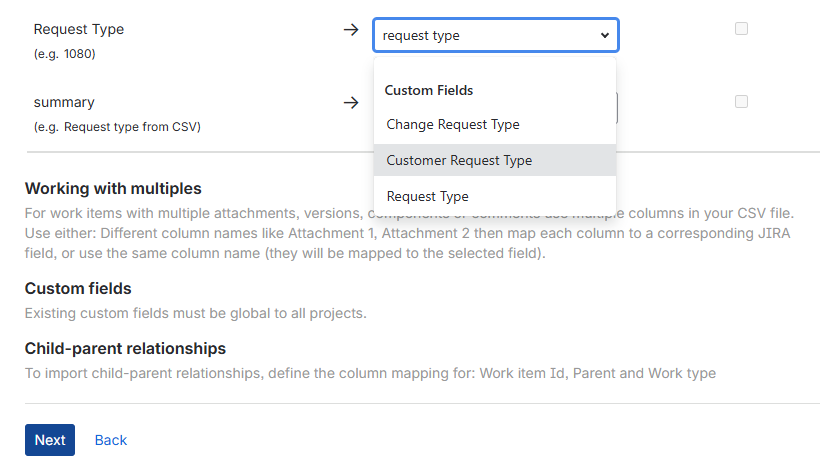Click the 'Working with multiples' heading

pyautogui.click(x=113, y=188)
